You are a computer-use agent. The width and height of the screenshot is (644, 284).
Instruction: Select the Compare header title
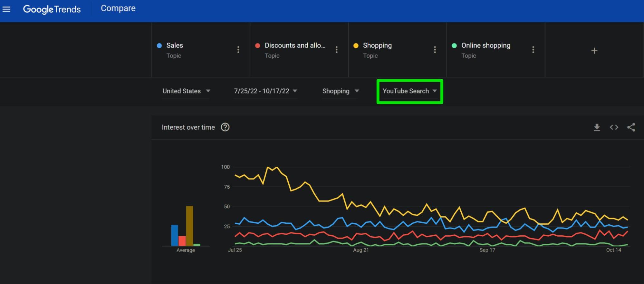click(x=118, y=8)
